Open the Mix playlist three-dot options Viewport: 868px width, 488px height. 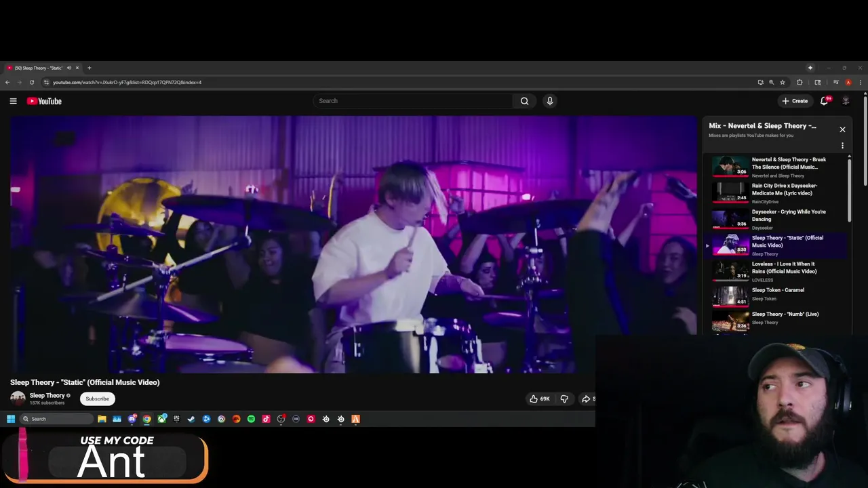coord(842,146)
